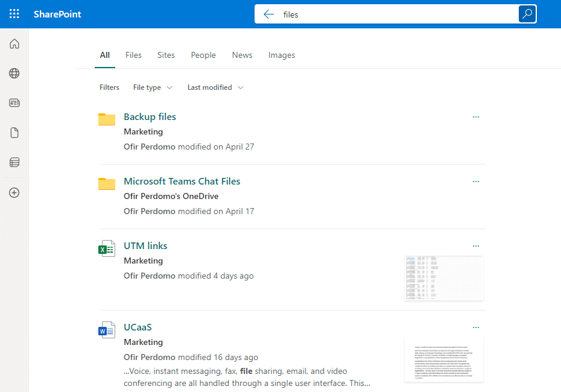This screenshot has height=392, width=561.
Task: Click the Excel icon beside UTM links
Action: [107, 248]
